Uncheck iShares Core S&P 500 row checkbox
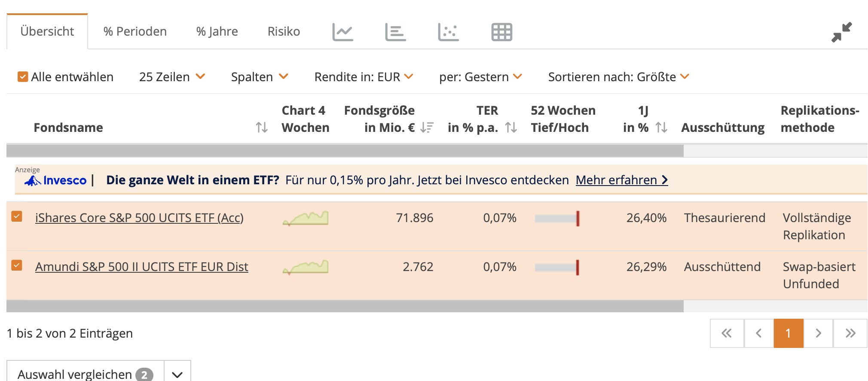Image resolution: width=868 pixels, height=381 pixels. pos(17,216)
